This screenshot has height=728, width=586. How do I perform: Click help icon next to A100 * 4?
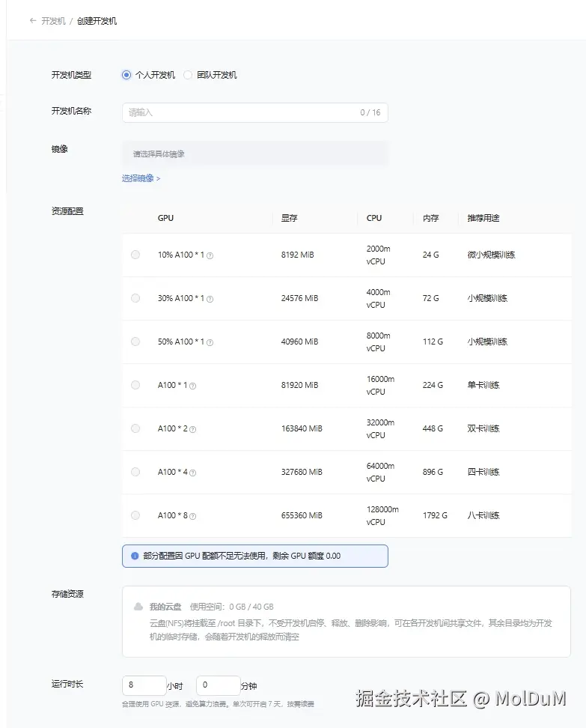tap(193, 473)
